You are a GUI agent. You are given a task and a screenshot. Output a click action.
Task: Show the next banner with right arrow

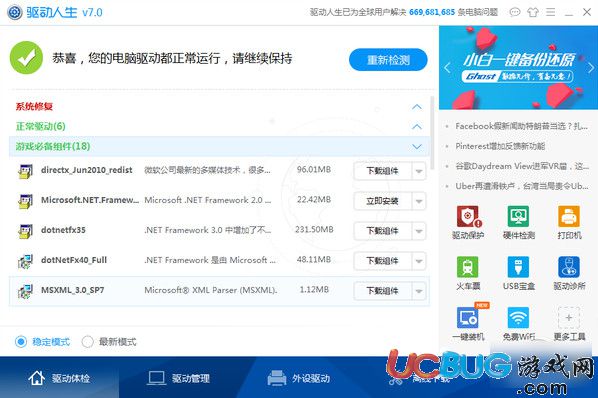pos(590,68)
